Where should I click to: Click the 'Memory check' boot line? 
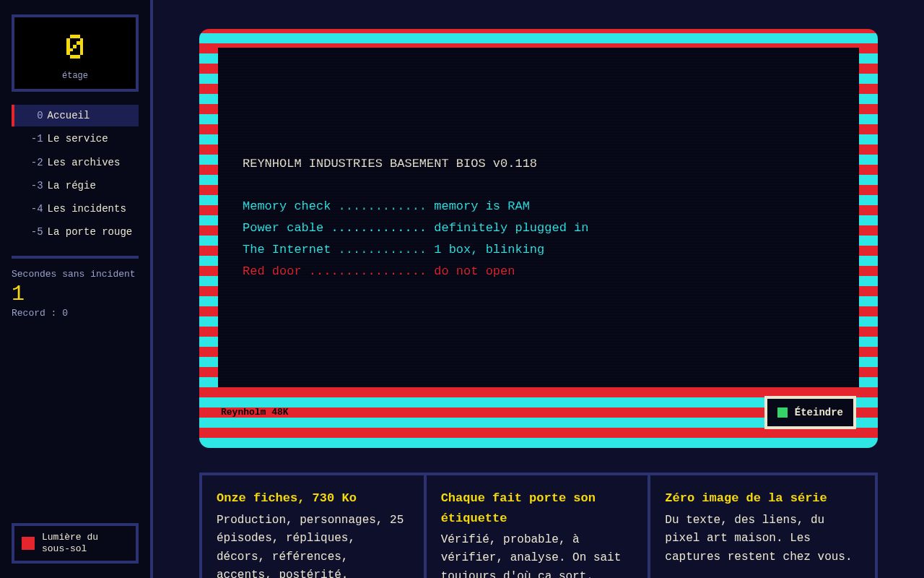click(x=386, y=207)
